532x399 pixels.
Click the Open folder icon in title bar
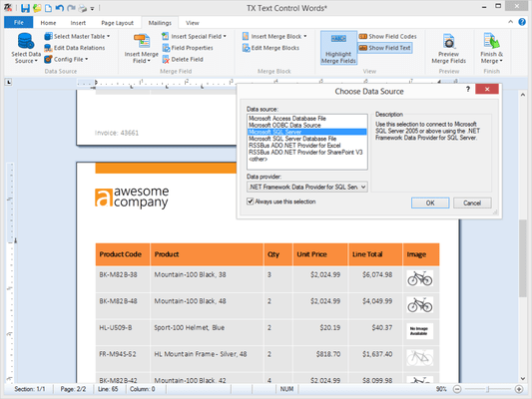click(x=37, y=8)
